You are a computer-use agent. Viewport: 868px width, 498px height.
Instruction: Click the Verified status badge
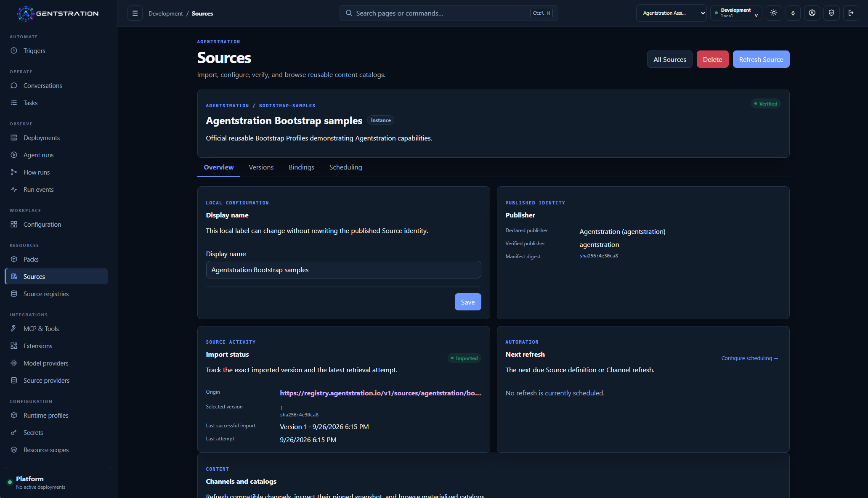click(765, 104)
